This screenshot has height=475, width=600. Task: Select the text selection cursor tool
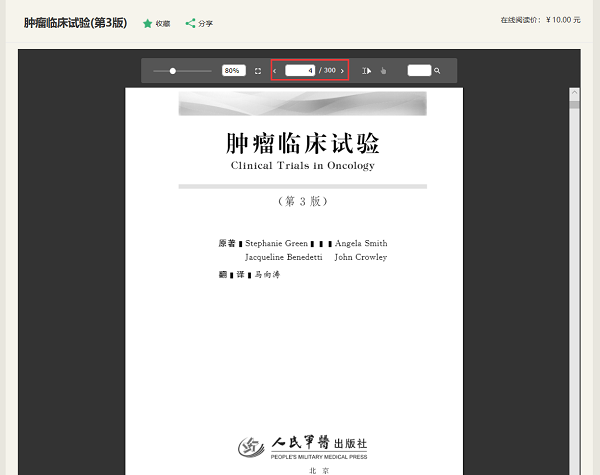pos(367,71)
